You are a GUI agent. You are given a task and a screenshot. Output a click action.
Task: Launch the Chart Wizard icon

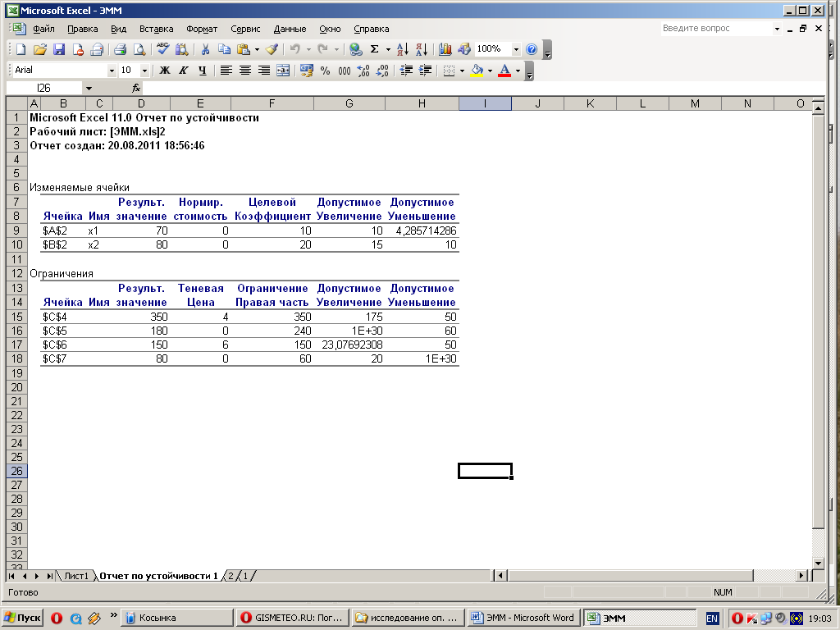445,49
